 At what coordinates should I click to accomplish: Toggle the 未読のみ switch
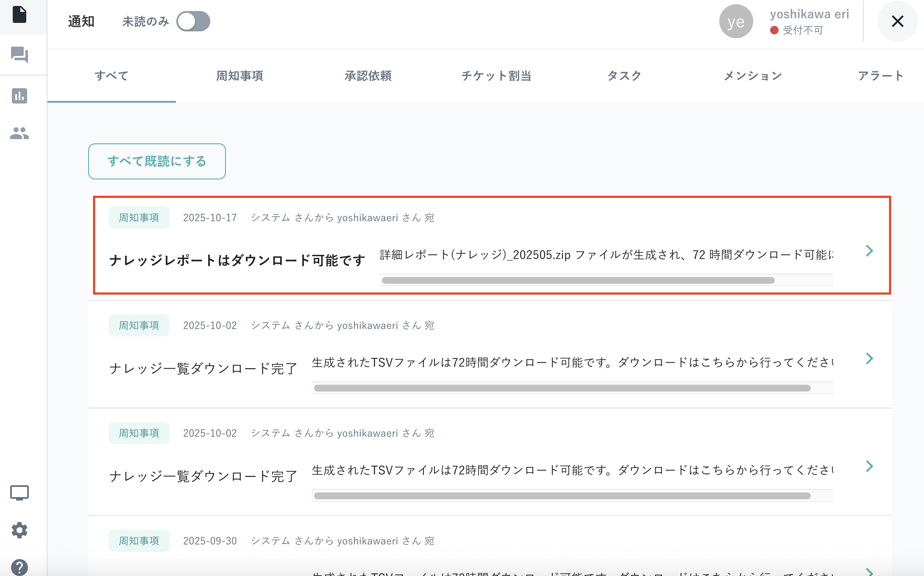[193, 21]
